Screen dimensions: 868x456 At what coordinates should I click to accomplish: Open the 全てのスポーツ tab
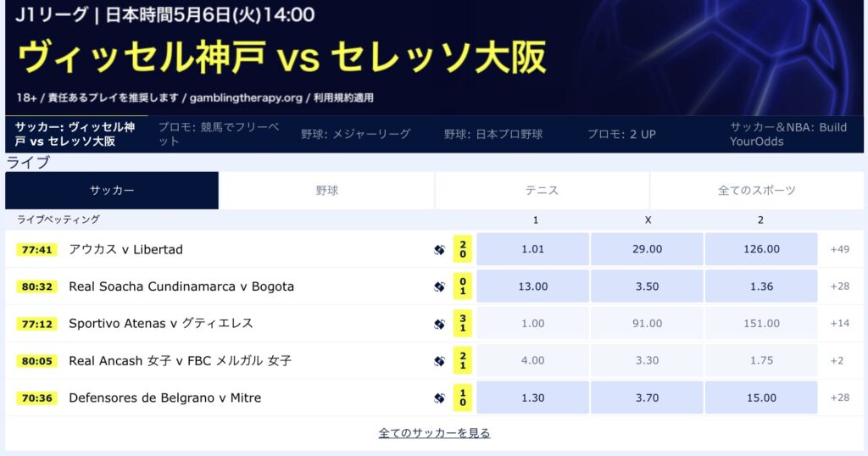[757, 191]
